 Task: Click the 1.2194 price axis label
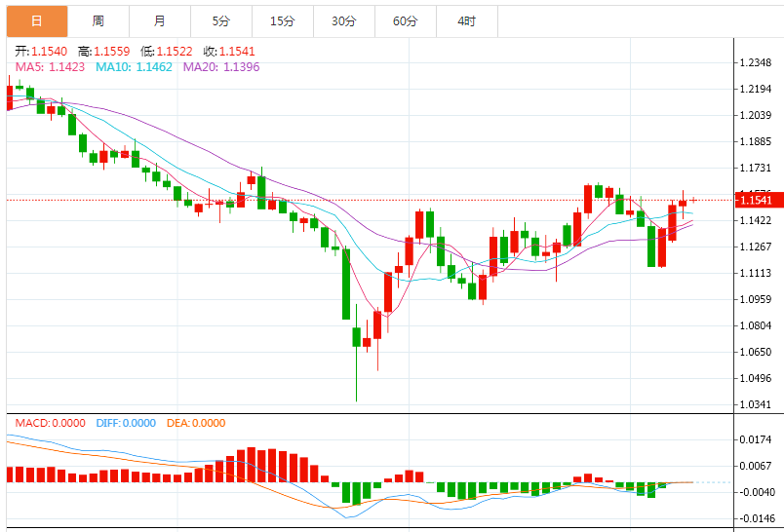click(756, 89)
